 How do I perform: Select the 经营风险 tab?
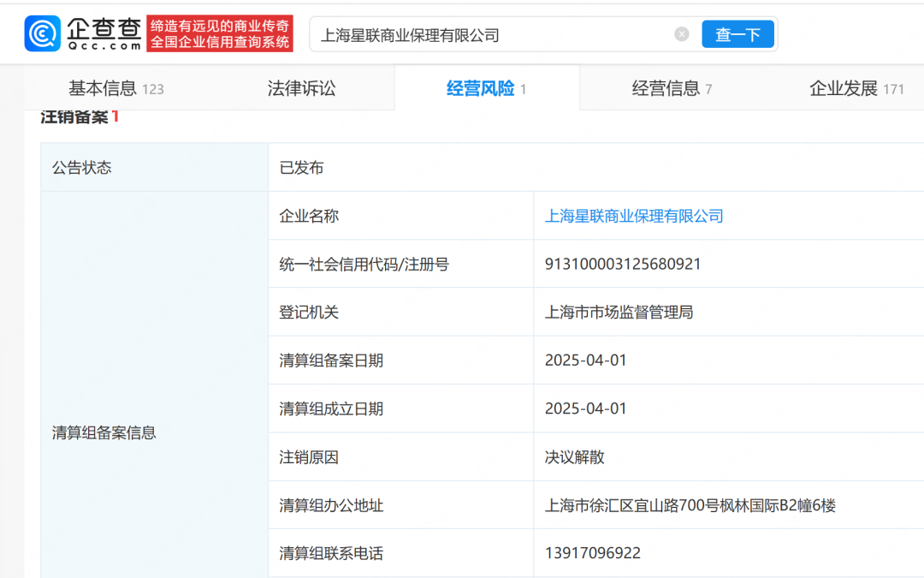click(486, 88)
